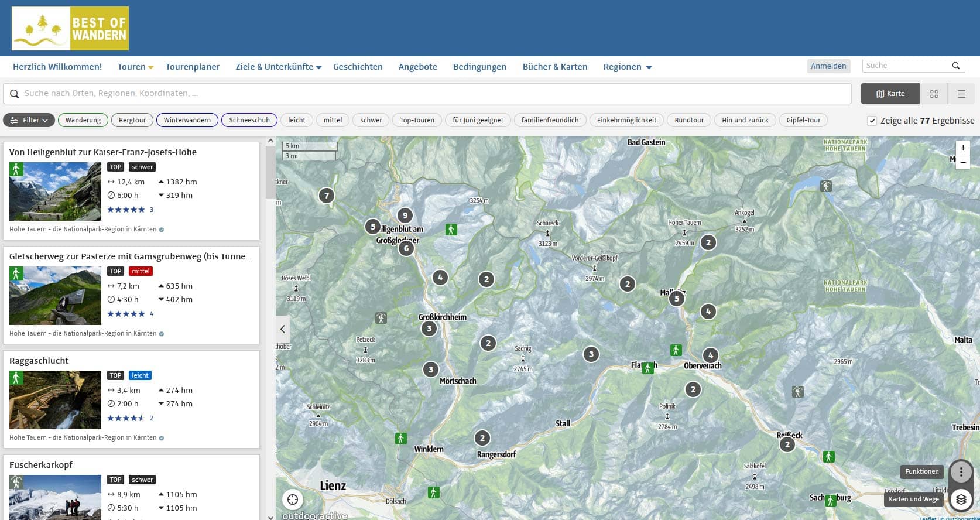Screen dimensions: 980x520
Task: Toggle the mittel difficulty chip
Action: [333, 120]
